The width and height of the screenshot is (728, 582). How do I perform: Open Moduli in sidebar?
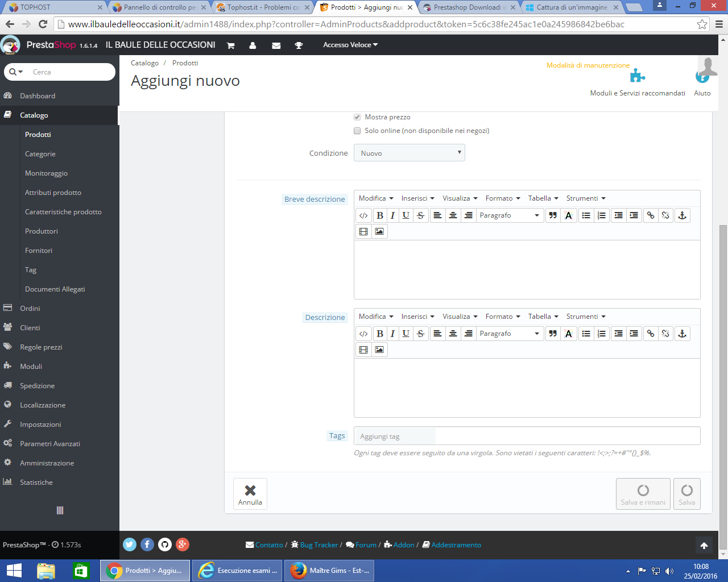tap(31, 367)
